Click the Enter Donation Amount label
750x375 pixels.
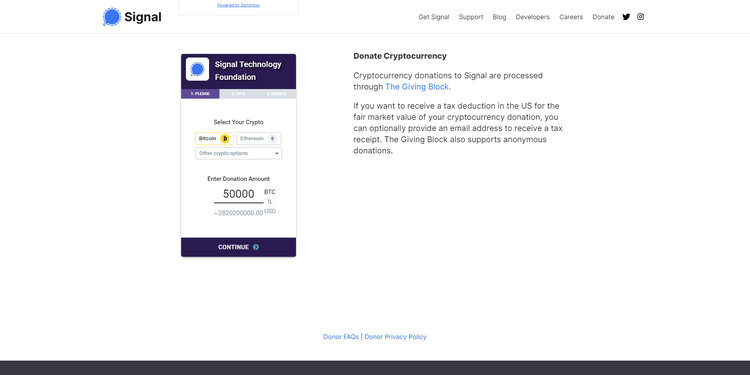[x=238, y=179]
